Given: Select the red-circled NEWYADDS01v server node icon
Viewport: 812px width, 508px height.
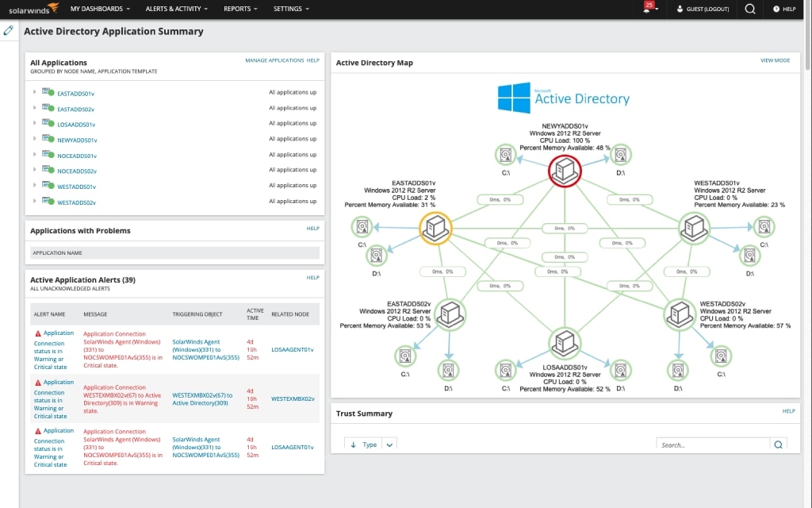Looking at the screenshot, I should point(565,171).
